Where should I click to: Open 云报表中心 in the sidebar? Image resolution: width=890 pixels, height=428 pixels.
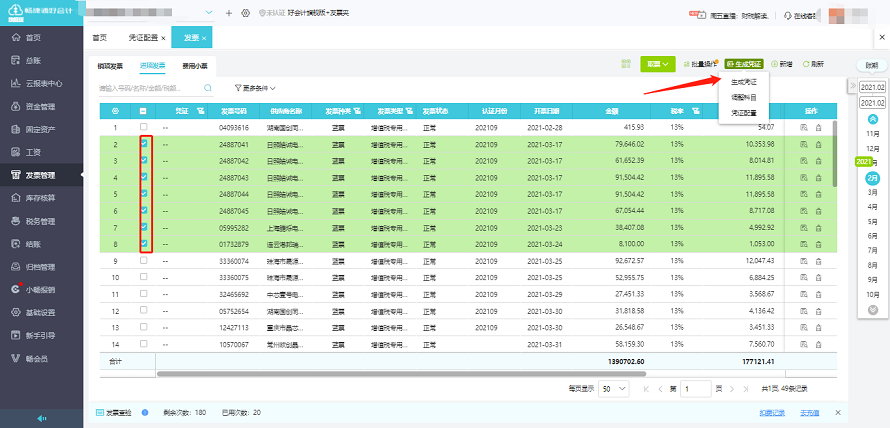tap(43, 83)
